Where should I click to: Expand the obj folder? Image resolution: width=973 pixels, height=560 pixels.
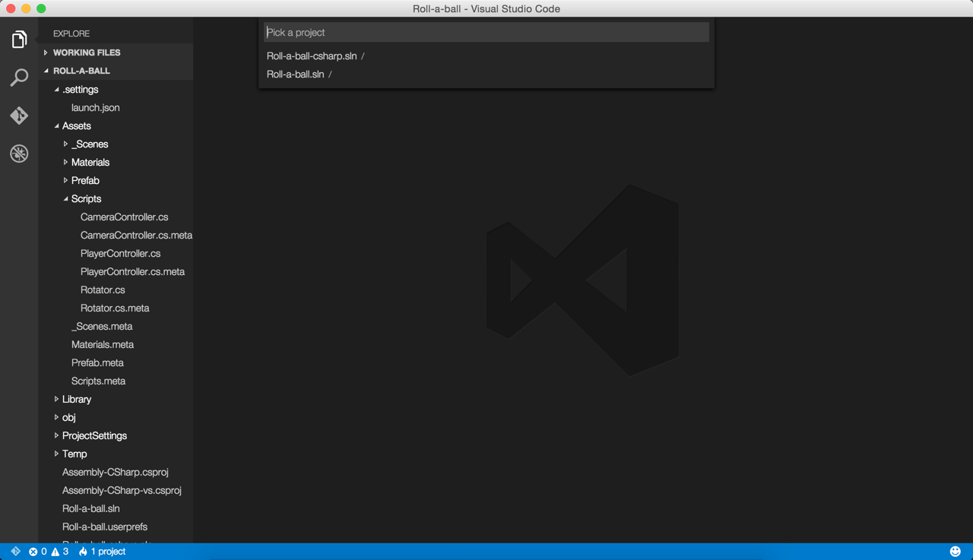pyautogui.click(x=116, y=418)
